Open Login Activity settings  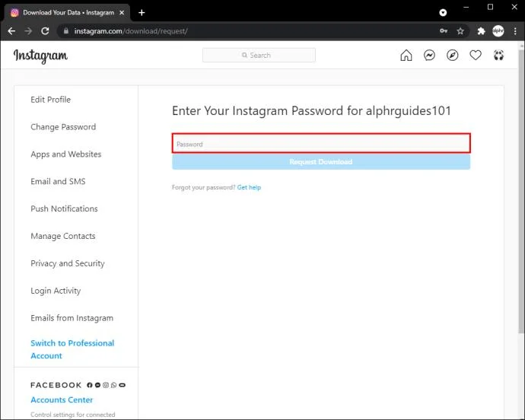click(56, 291)
